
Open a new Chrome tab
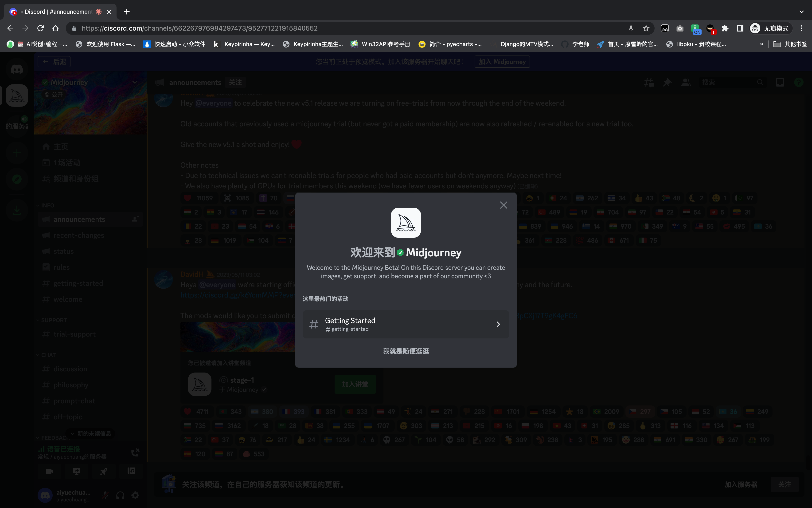[x=126, y=12]
